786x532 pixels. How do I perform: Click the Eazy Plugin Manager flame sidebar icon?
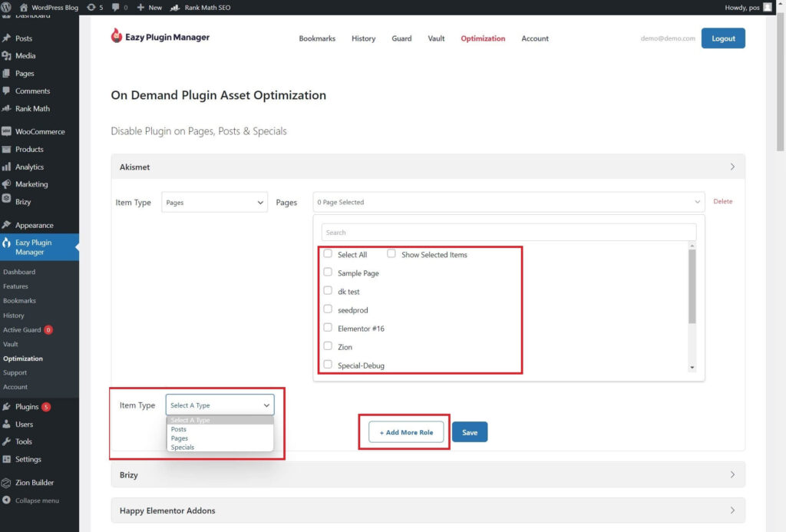pos(6,243)
